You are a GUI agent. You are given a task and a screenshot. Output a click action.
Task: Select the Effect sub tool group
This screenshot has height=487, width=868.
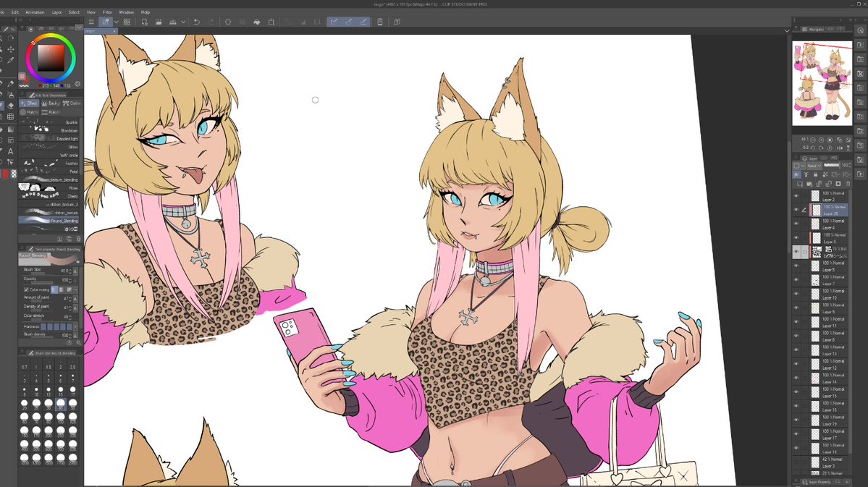[30, 103]
